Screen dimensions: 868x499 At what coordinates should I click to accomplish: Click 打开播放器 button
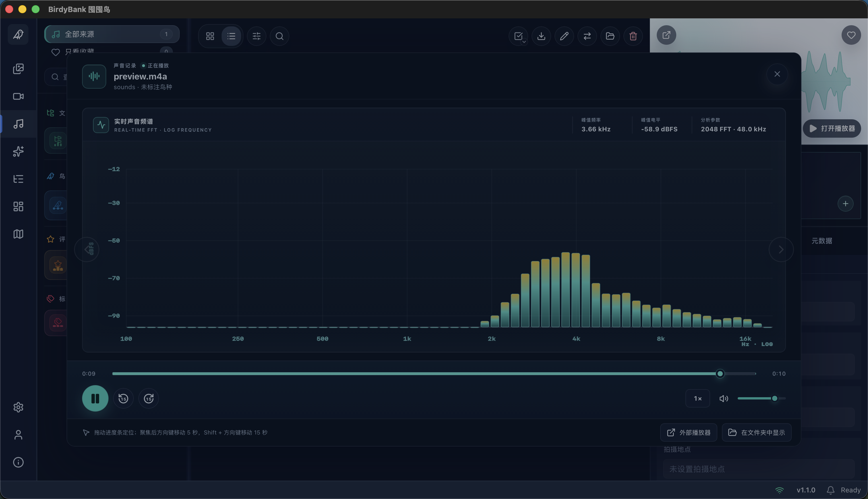click(832, 128)
